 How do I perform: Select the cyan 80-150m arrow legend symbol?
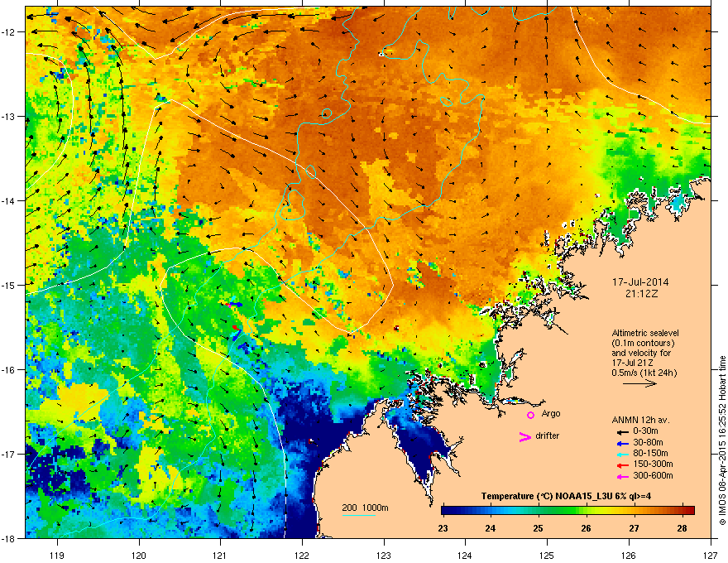623,455
